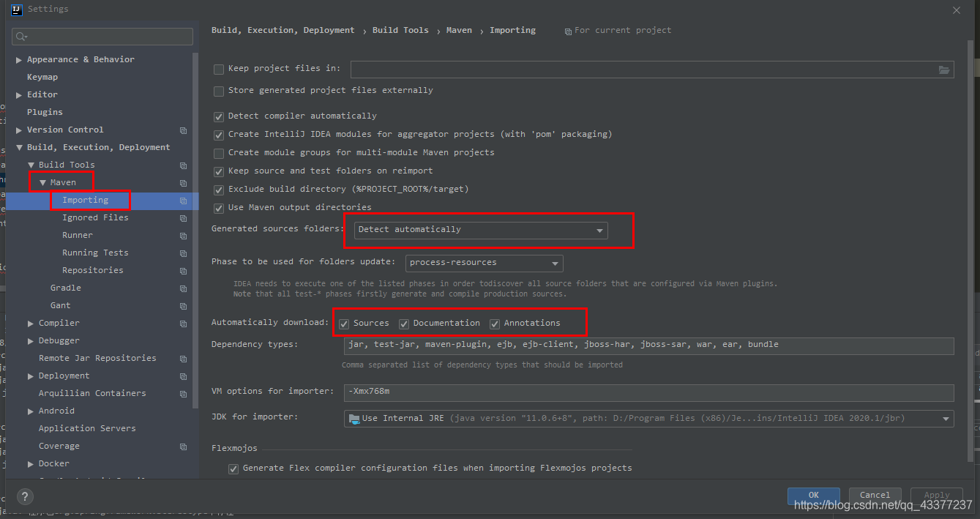Select Ignored Files under Maven

[x=95, y=218]
